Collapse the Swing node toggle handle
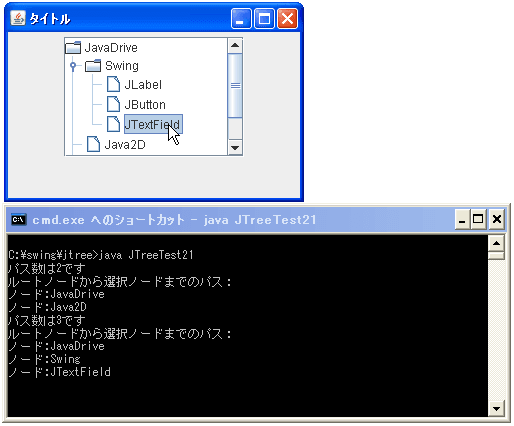The height and width of the screenshot is (426, 514). point(73,66)
